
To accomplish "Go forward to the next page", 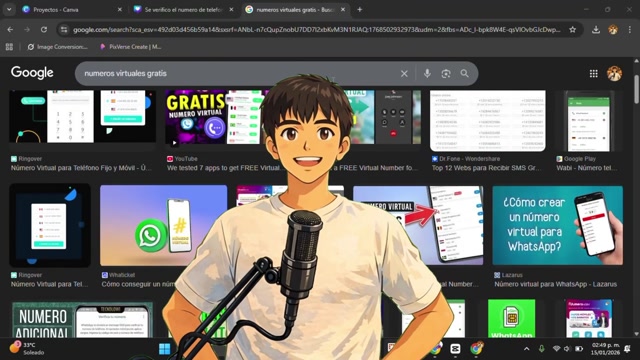I will pyautogui.click(x=27, y=29).
